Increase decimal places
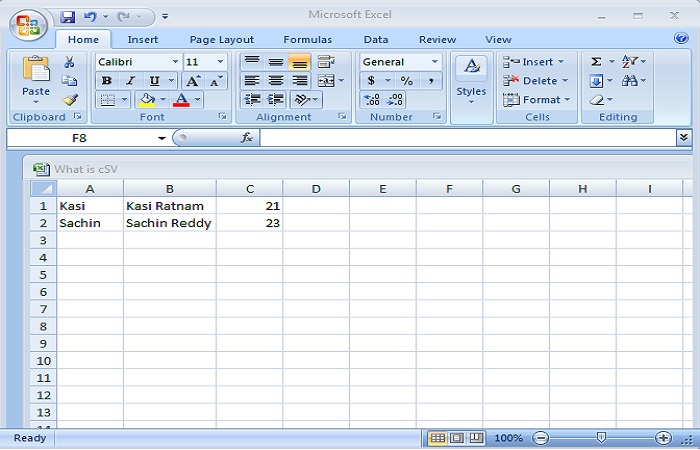 [371, 100]
